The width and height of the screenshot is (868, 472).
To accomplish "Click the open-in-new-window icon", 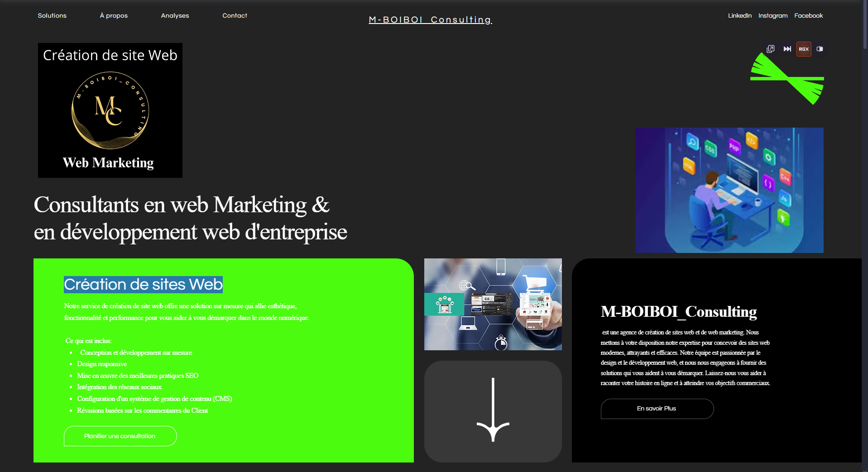I will tap(770, 49).
